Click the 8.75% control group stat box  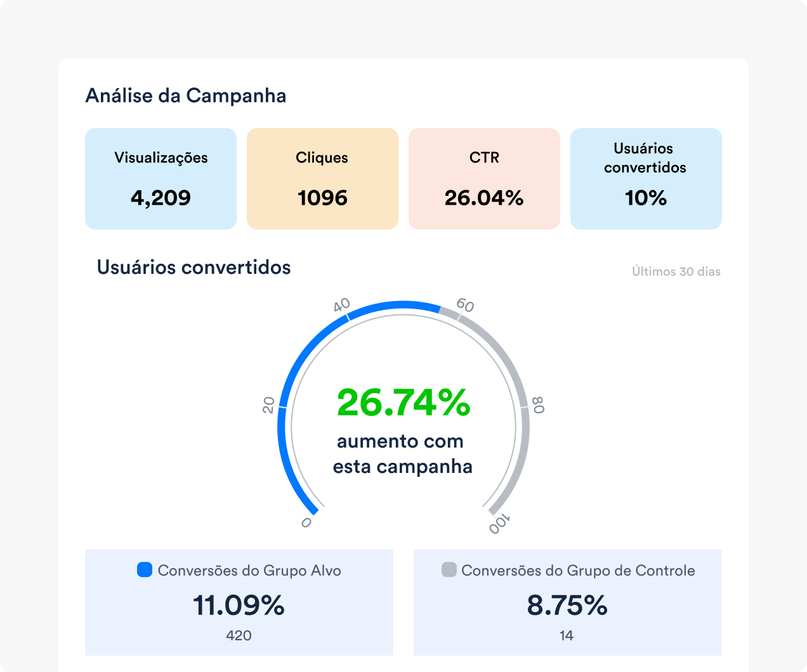coord(568,602)
